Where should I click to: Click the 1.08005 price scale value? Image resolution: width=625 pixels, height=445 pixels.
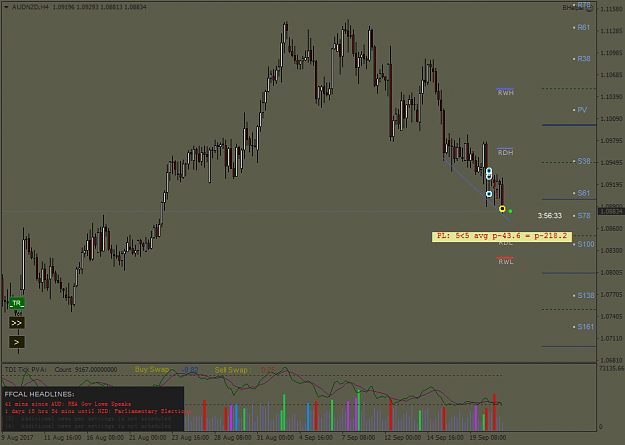[611, 273]
